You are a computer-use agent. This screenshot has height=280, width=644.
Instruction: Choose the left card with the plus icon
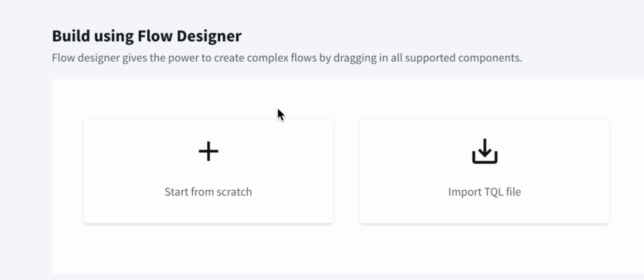(208, 172)
